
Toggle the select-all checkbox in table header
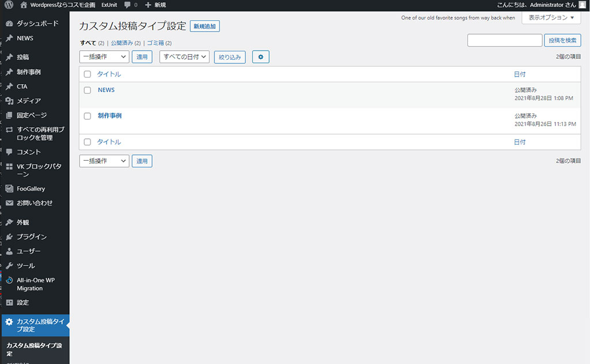click(88, 74)
